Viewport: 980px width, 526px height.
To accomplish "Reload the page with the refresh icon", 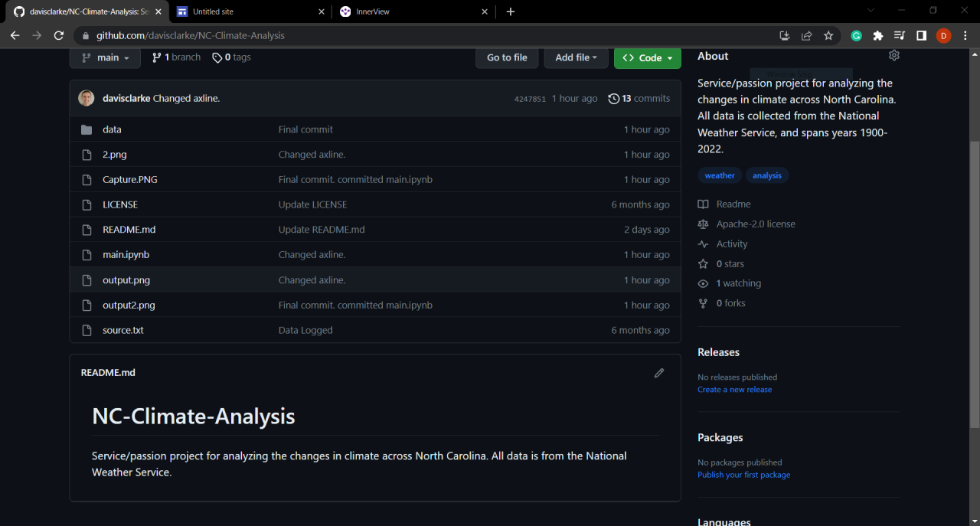I will (59, 36).
